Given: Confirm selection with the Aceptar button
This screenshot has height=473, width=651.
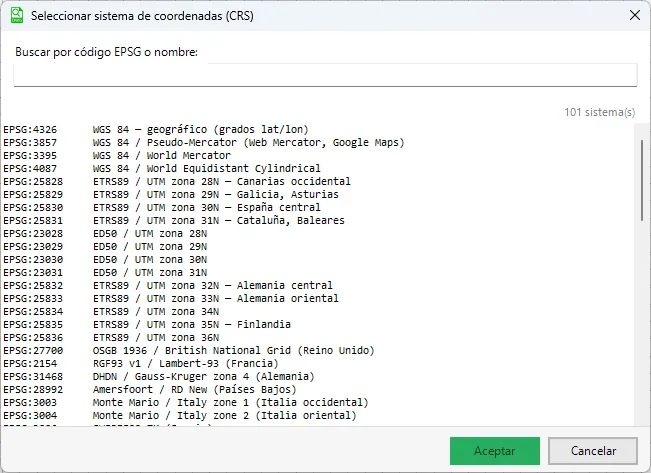Looking at the screenshot, I should pyautogui.click(x=494, y=451).
